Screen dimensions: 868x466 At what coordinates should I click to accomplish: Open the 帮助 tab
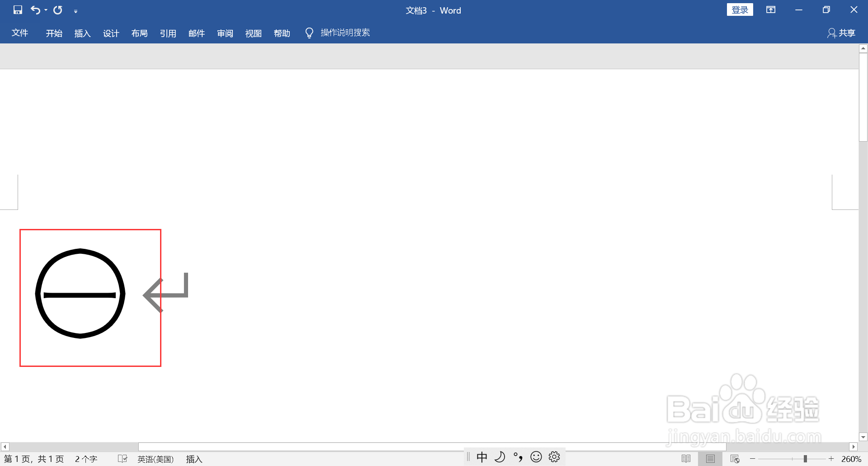[282, 33]
